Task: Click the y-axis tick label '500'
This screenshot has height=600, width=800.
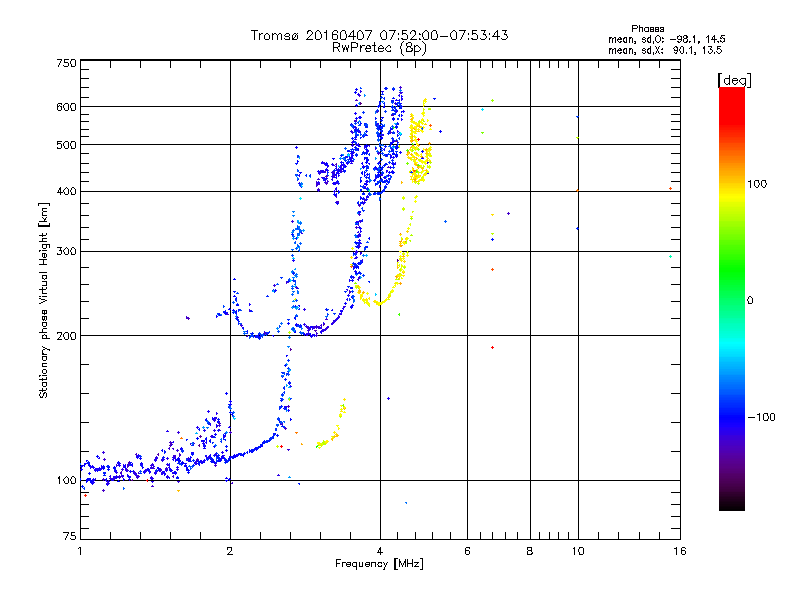Action: [67, 145]
